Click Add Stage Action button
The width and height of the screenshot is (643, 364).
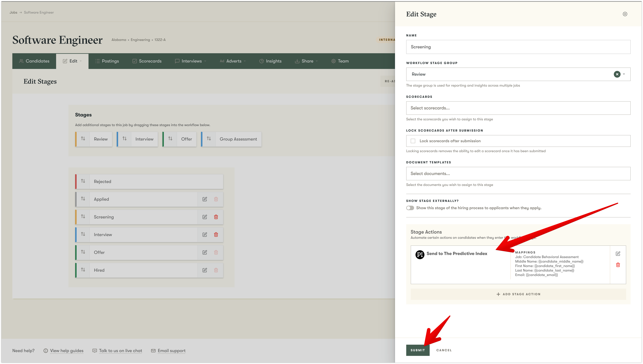pyautogui.click(x=518, y=294)
